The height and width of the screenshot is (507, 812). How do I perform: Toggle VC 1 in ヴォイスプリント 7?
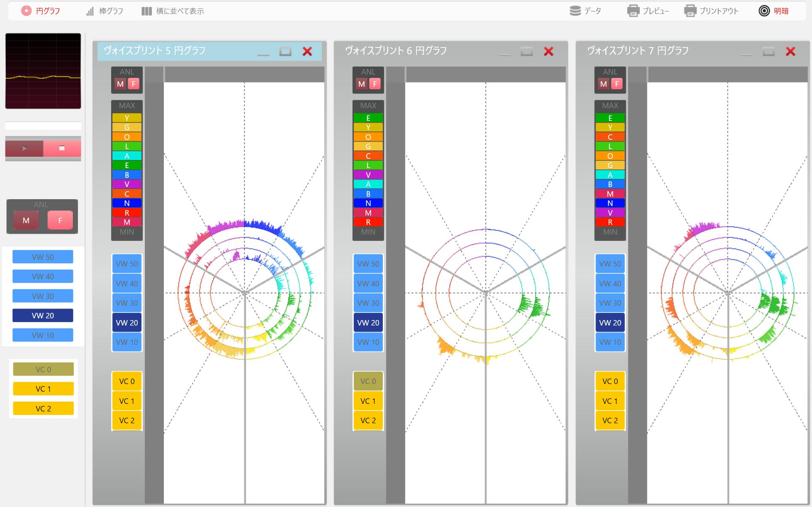[x=610, y=401]
